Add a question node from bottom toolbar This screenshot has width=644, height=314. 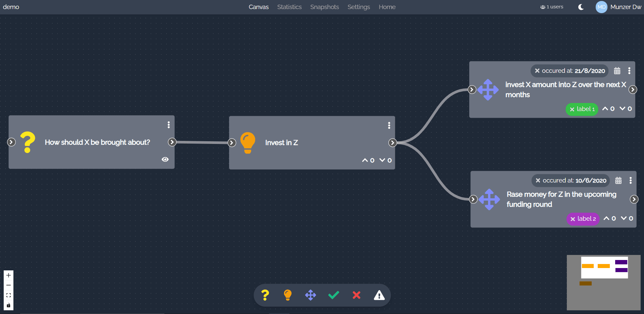click(265, 295)
